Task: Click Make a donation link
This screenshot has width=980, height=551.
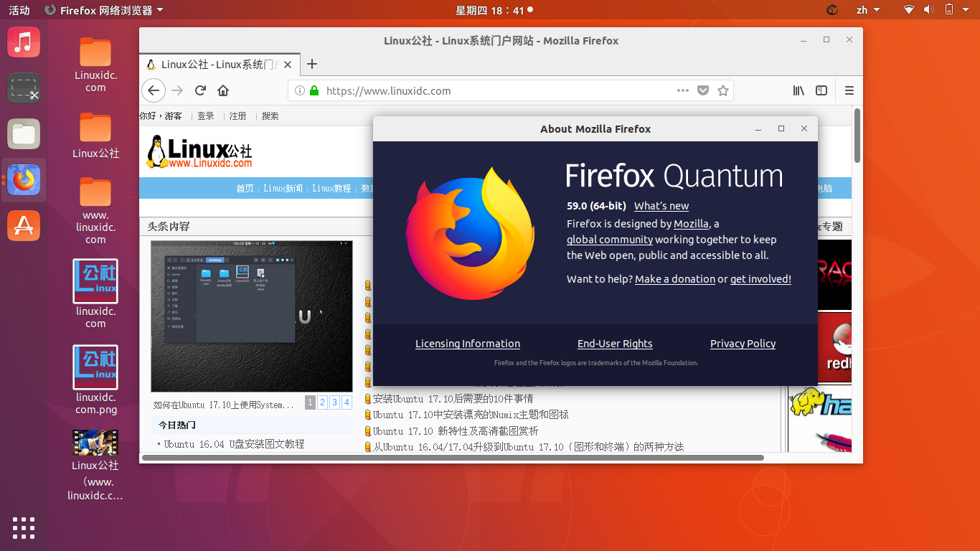Action: pyautogui.click(x=675, y=279)
